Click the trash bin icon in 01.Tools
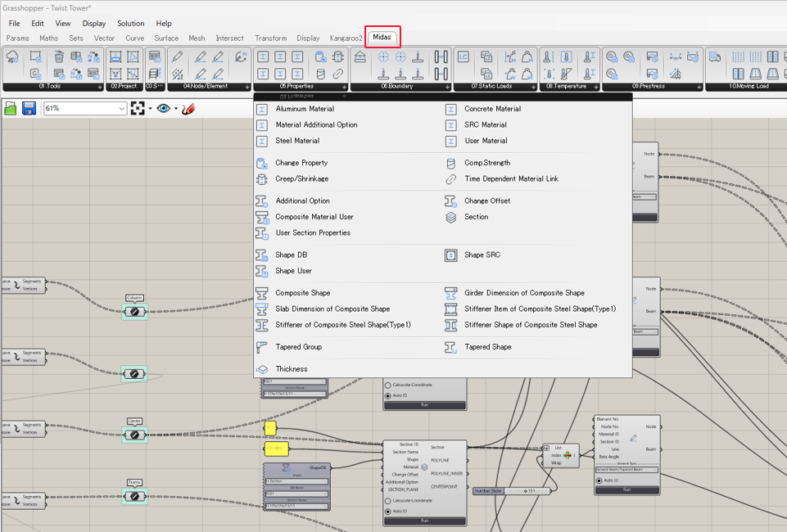 point(59,56)
